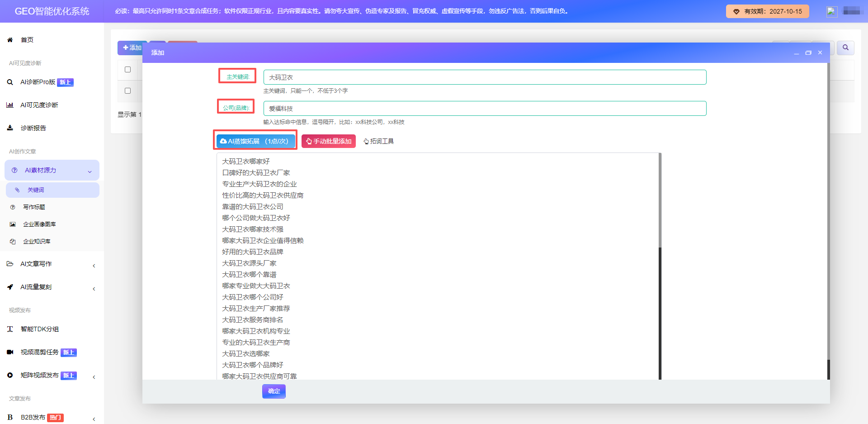This screenshot has height=424, width=868.
Task: Click keyword line 靠谱的大码卫衣公司
Action: click(253, 207)
